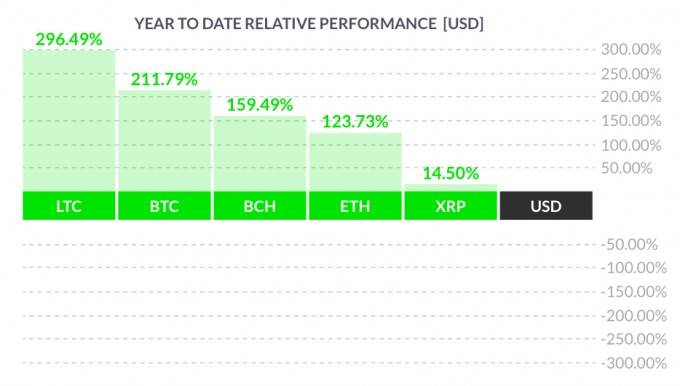Select the LTC currency label
Viewport: 680px width, 386px height.
69,206
